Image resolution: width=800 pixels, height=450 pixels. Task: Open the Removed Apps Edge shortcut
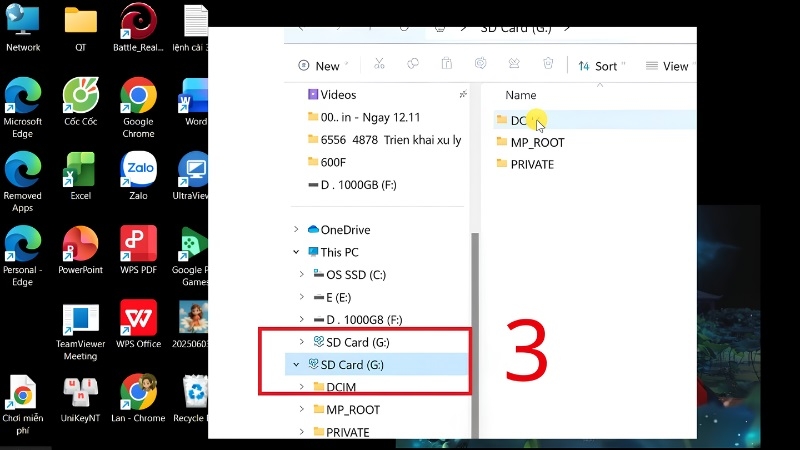22,182
